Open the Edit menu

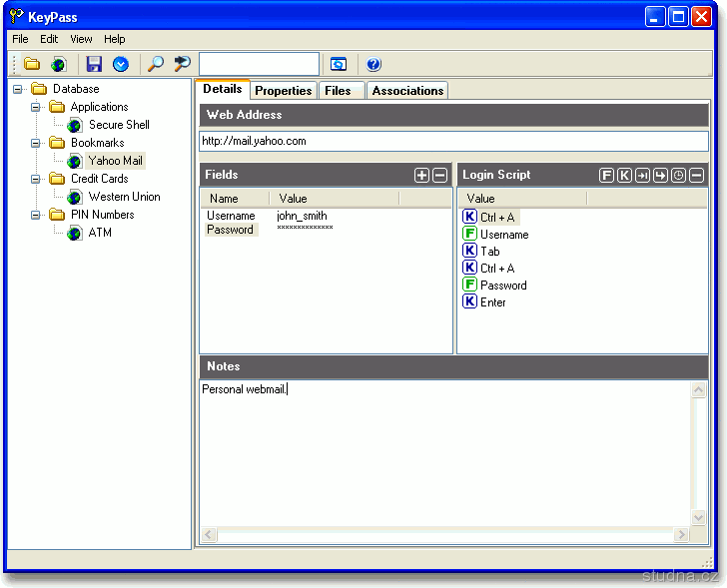49,39
